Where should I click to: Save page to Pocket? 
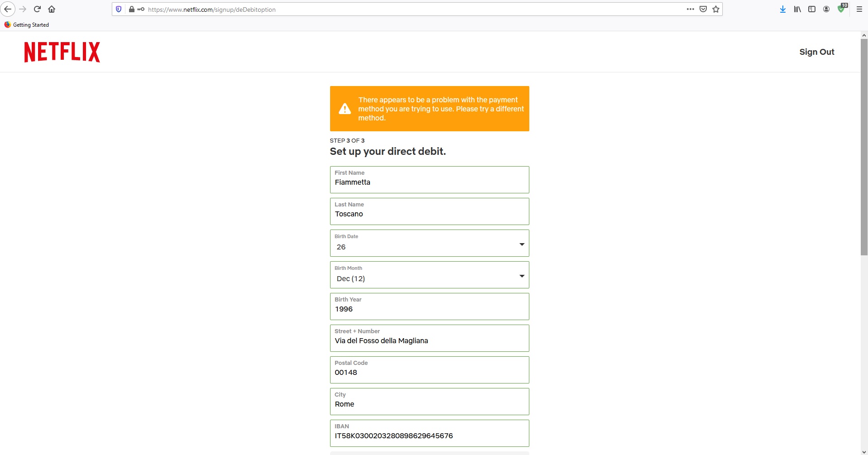[x=703, y=9]
